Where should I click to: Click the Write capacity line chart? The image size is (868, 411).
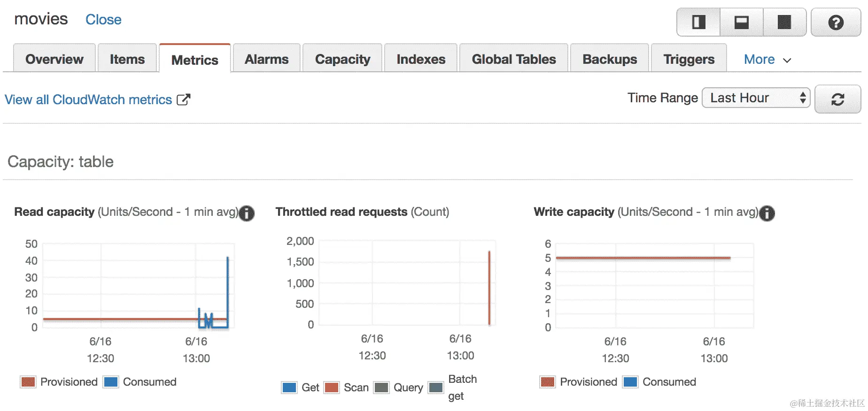655,285
